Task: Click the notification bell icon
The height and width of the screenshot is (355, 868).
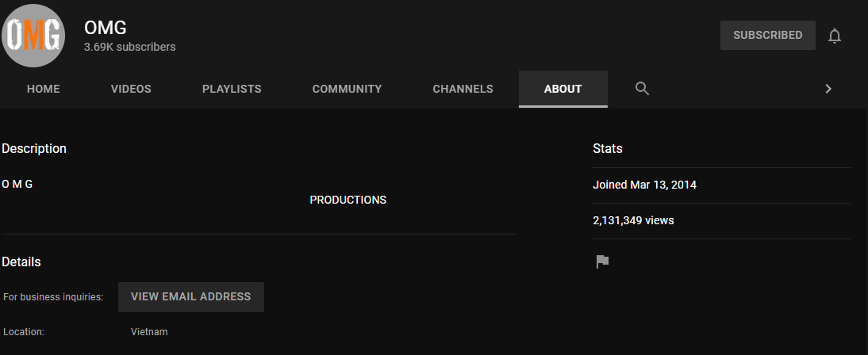Action: tap(834, 36)
